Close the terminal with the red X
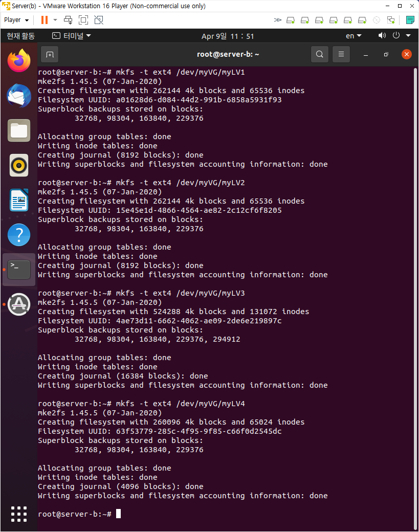The image size is (419, 532). point(406,54)
